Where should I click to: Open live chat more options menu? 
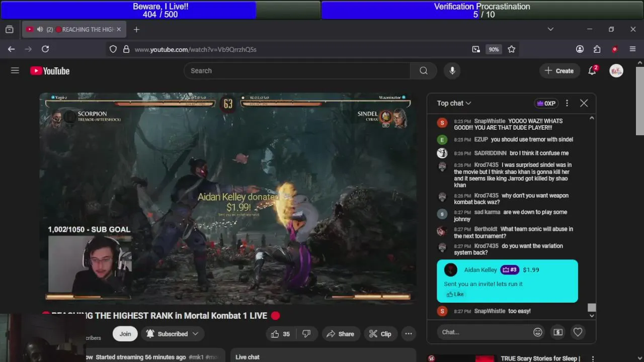pyautogui.click(x=567, y=103)
